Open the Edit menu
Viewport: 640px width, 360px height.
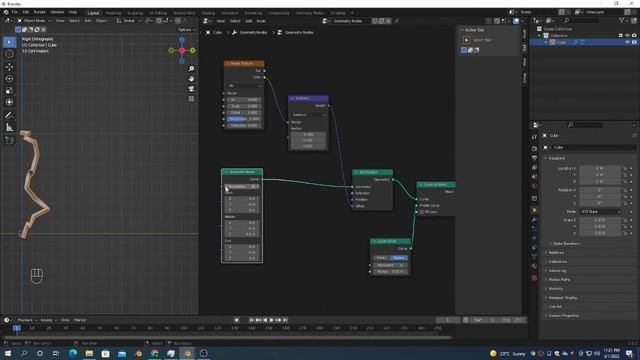tap(26, 12)
